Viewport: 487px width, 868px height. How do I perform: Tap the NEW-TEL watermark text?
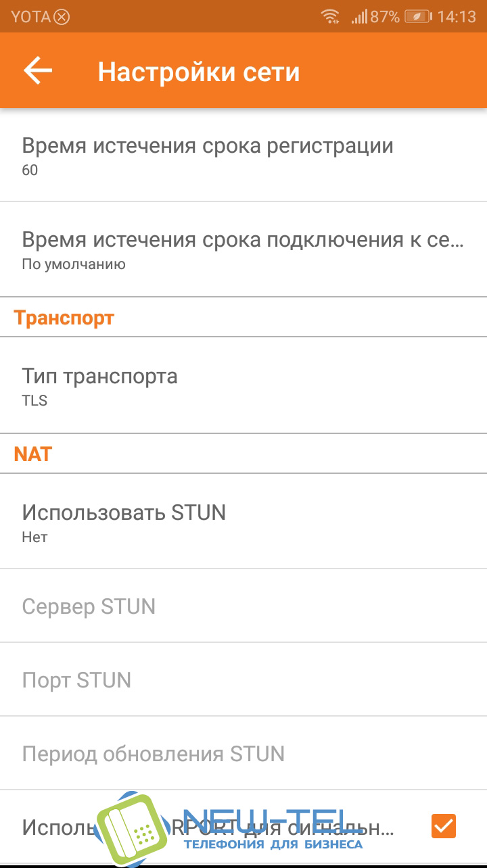(x=274, y=820)
